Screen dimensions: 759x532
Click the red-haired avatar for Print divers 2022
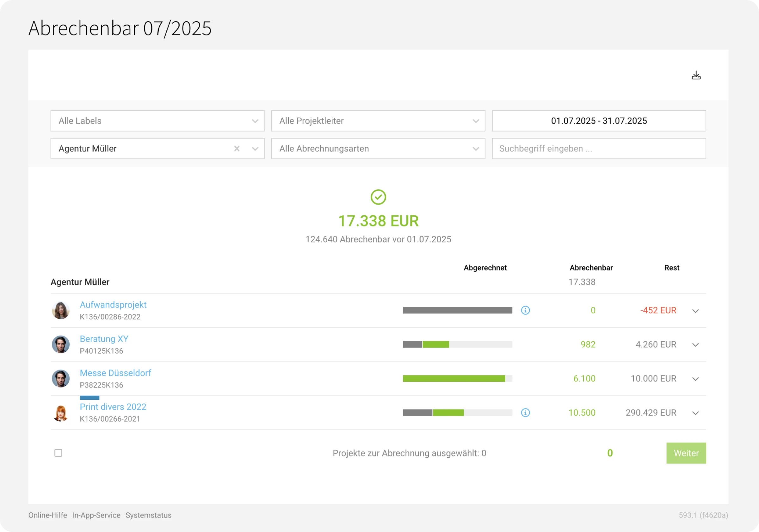click(60, 413)
